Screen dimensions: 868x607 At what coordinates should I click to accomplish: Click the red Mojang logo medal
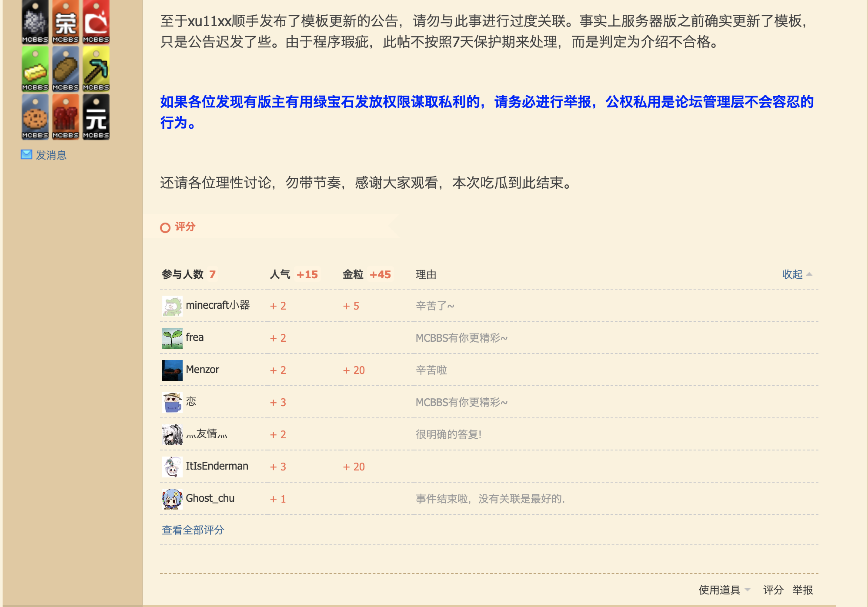click(96, 21)
